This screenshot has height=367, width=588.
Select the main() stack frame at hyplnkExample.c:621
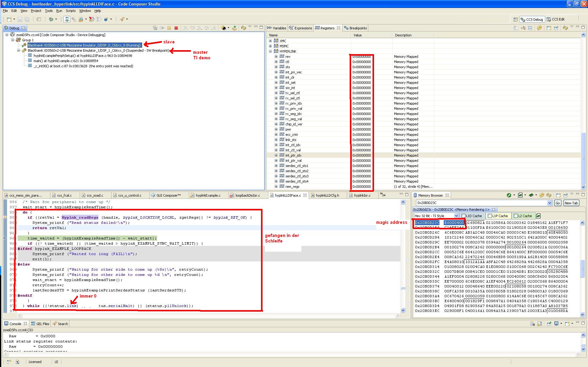click(66, 61)
